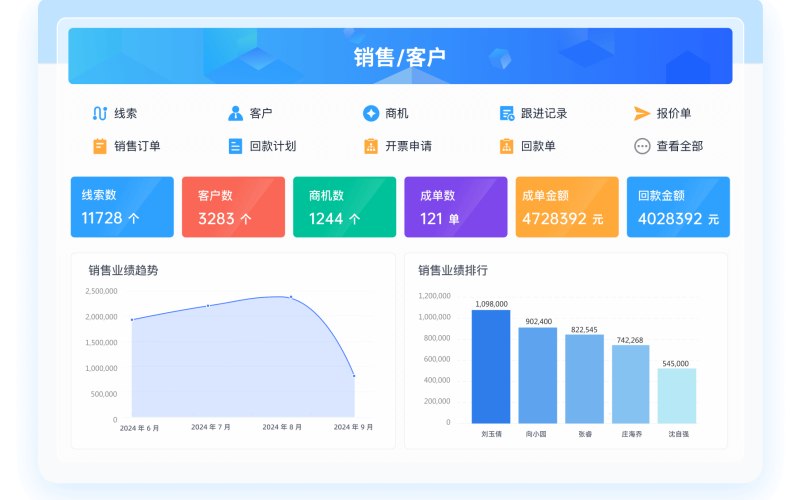800x500 pixels.
Task: Select the 线索数 11728 card
Action: point(122,207)
